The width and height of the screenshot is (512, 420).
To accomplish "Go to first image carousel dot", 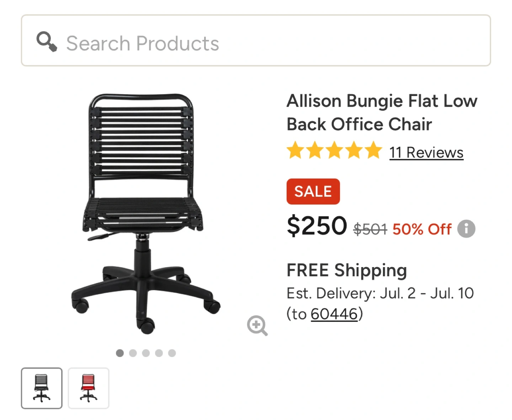I will point(120,353).
